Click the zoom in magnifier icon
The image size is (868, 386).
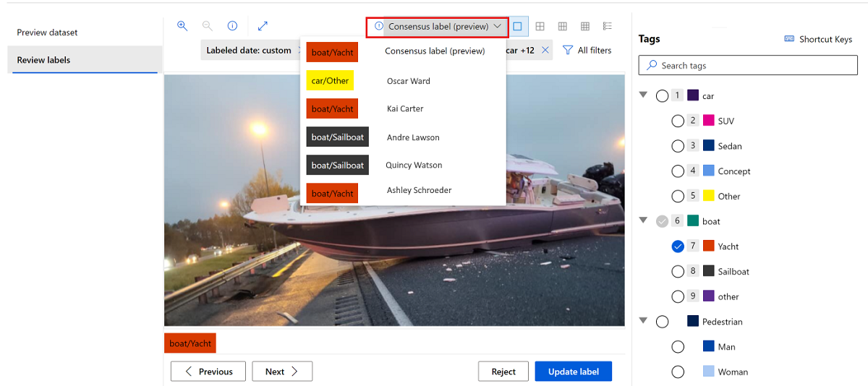pos(182,26)
